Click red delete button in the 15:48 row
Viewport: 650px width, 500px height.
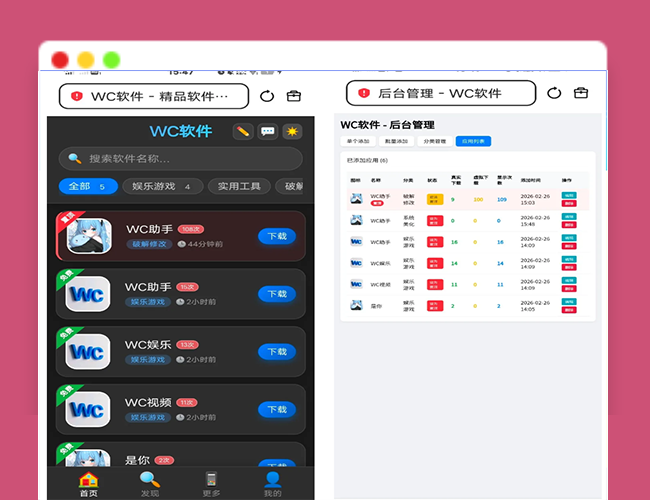coord(569,225)
